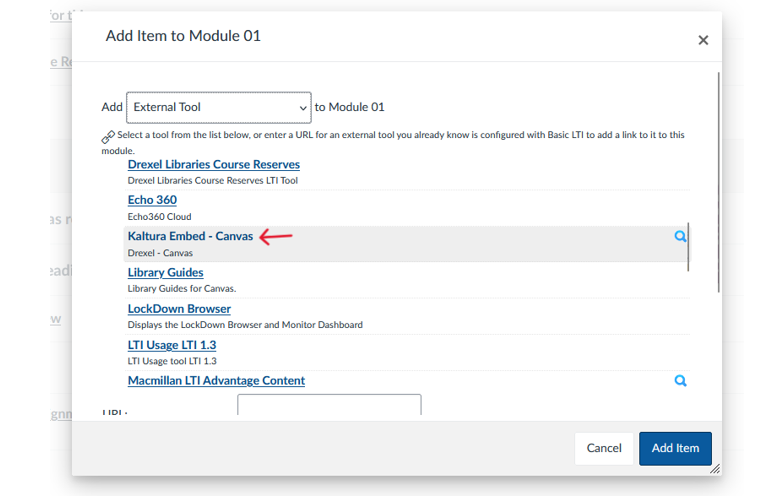
Task: Click 'Library Guides for Canvas.' description
Action: (181, 289)
